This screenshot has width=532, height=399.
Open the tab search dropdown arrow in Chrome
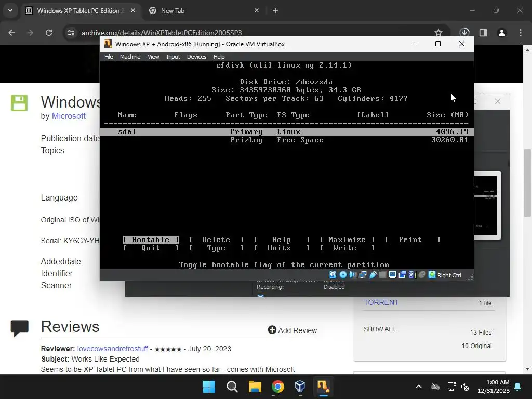coord(10,10)
